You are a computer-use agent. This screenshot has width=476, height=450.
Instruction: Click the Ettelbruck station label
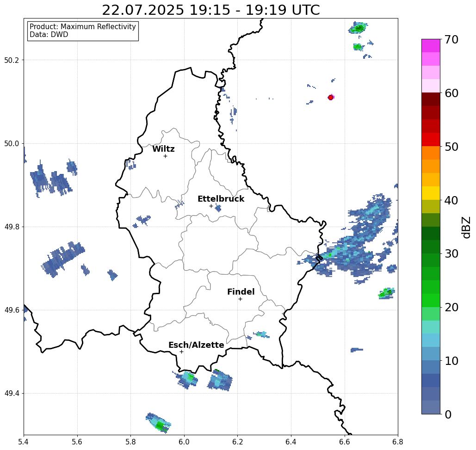click(x=221, y=199)
